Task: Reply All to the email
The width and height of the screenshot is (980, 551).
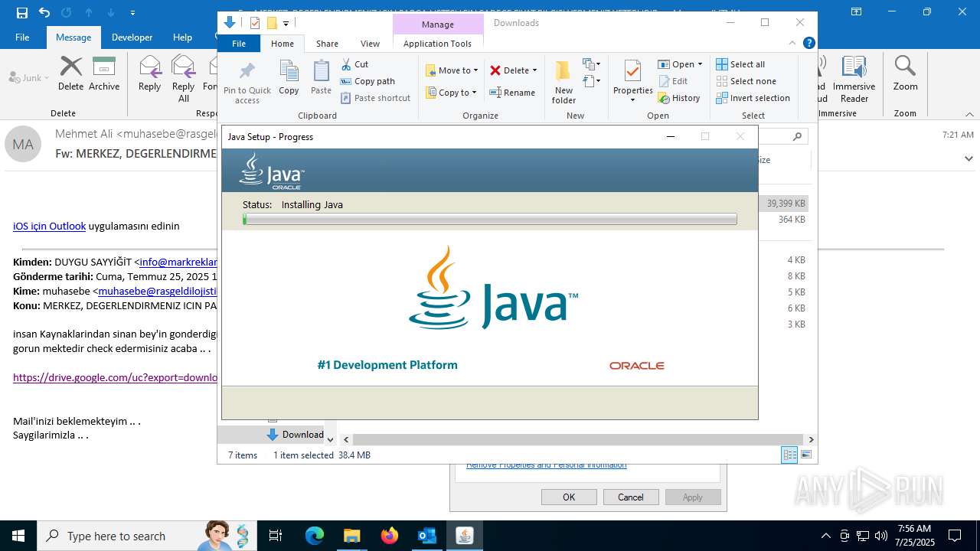Action: (183, 79)
